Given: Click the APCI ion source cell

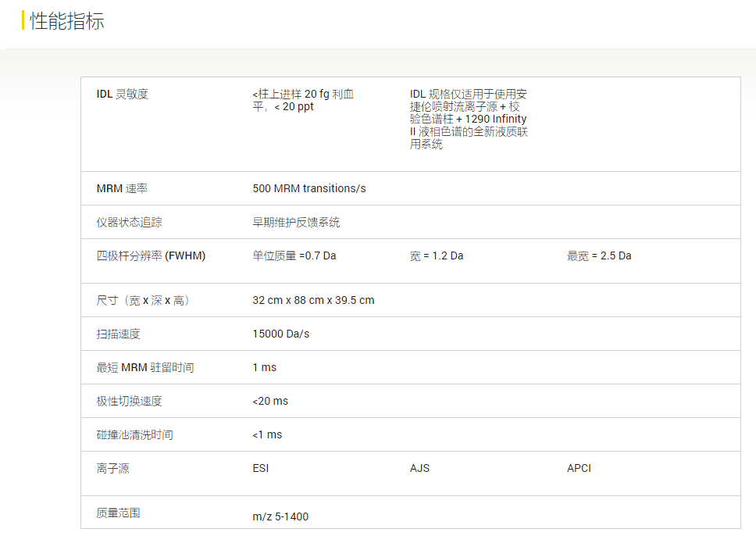Looking at the screenshot, I should pyautogui.click(x=579, y=469).
